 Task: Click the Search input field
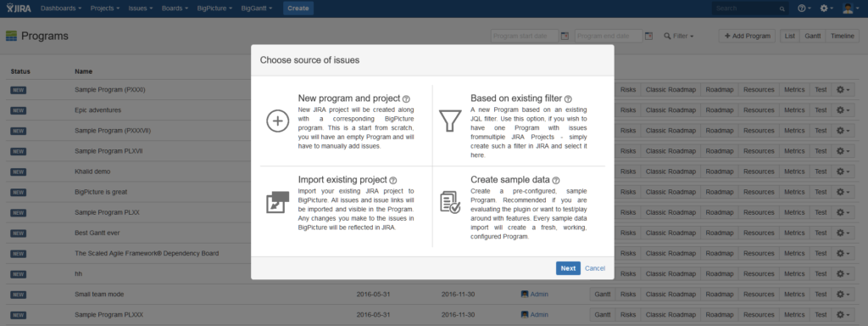[x=751, y=8]
